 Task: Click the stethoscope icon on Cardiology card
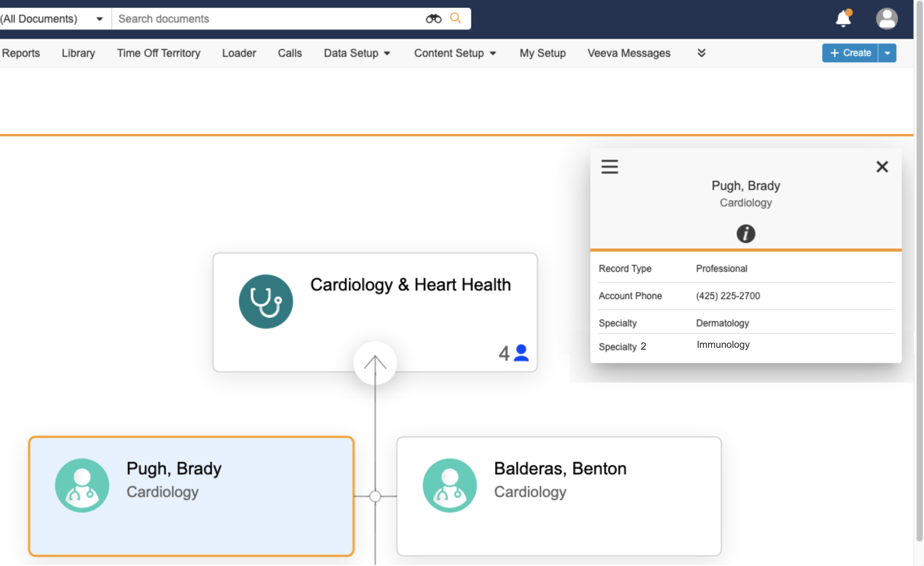coord(266,302)
